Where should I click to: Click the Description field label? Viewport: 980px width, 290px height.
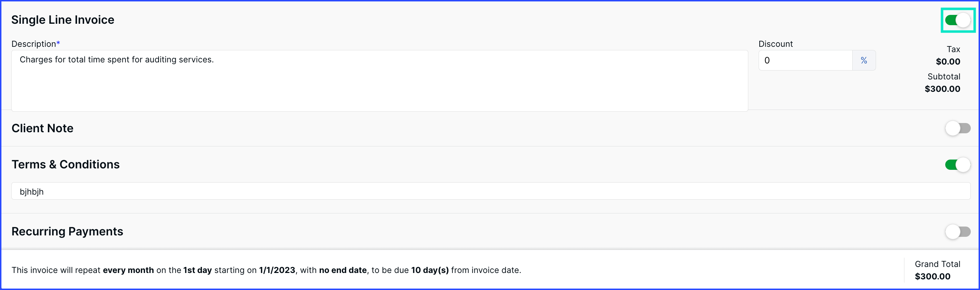tap(36, 44)
